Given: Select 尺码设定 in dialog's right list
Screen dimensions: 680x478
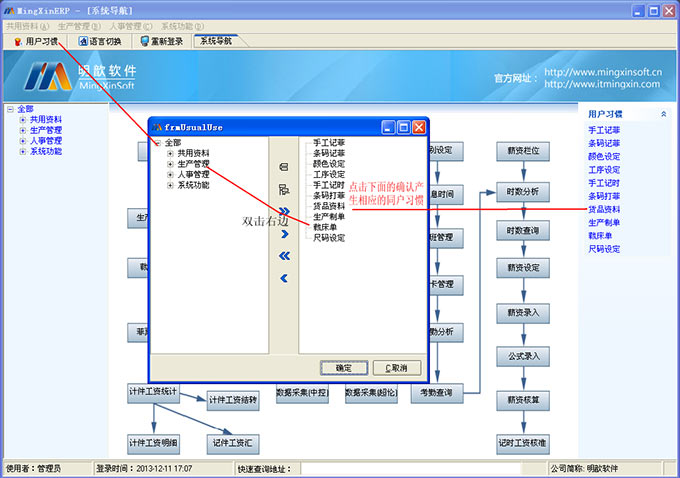Looking at the screenshot, I should (329, 238).
